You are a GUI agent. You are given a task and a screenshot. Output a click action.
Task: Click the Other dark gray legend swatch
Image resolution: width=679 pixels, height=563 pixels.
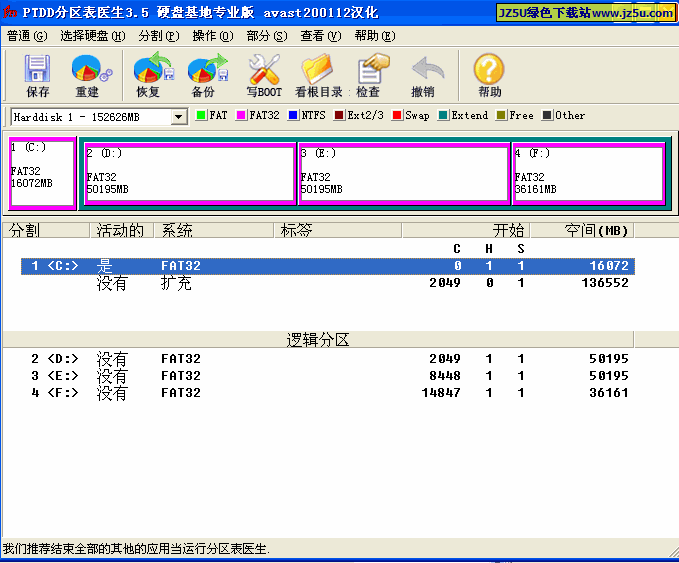pos(547,115)
